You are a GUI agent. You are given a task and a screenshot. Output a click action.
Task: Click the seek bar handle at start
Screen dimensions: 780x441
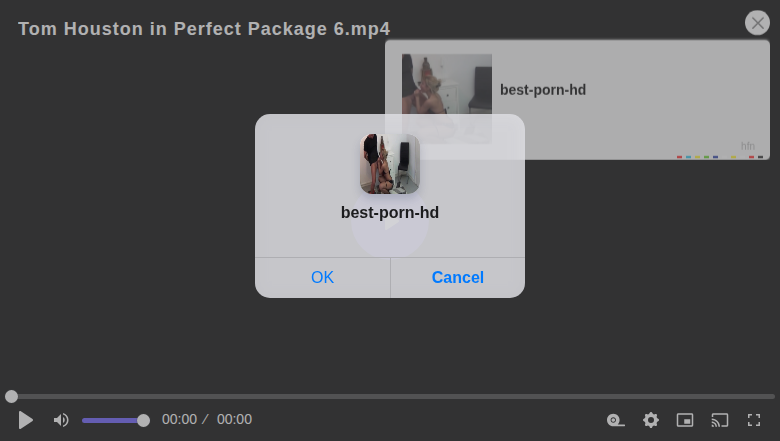coord(11,396)
